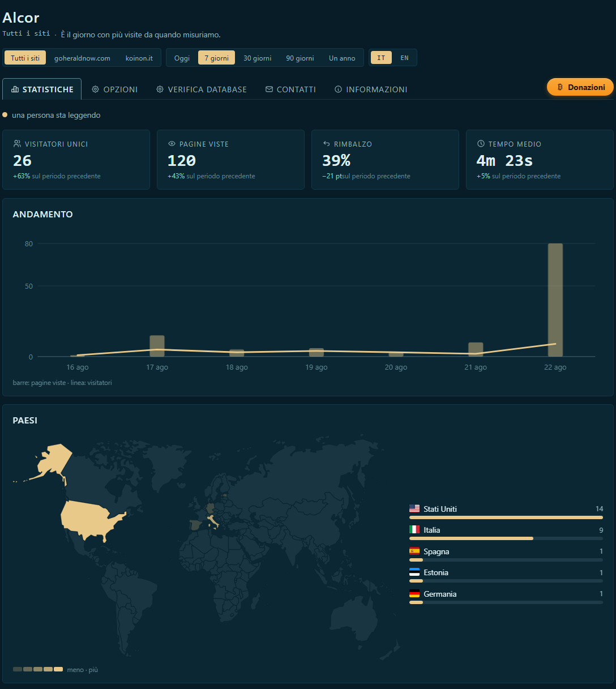This screenshot has width=616, height=689.
Task: Click the German flag next to Germania
Action: tap(414, 594)
